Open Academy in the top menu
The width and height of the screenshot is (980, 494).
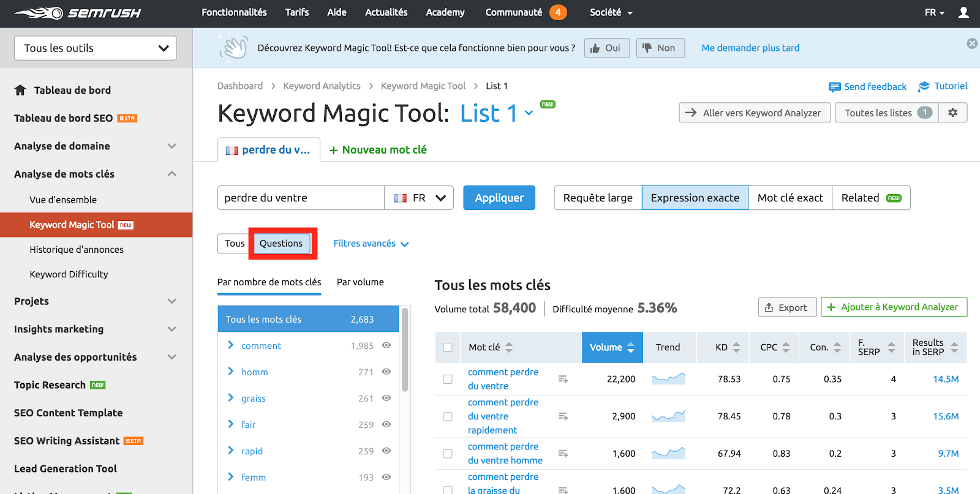tap(445, 12)
